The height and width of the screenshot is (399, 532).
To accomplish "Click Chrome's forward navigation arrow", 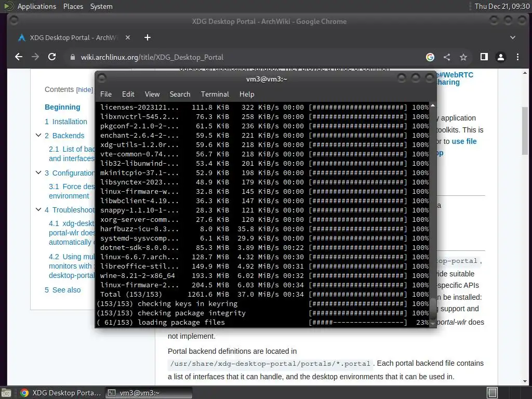I will point(35,57).
